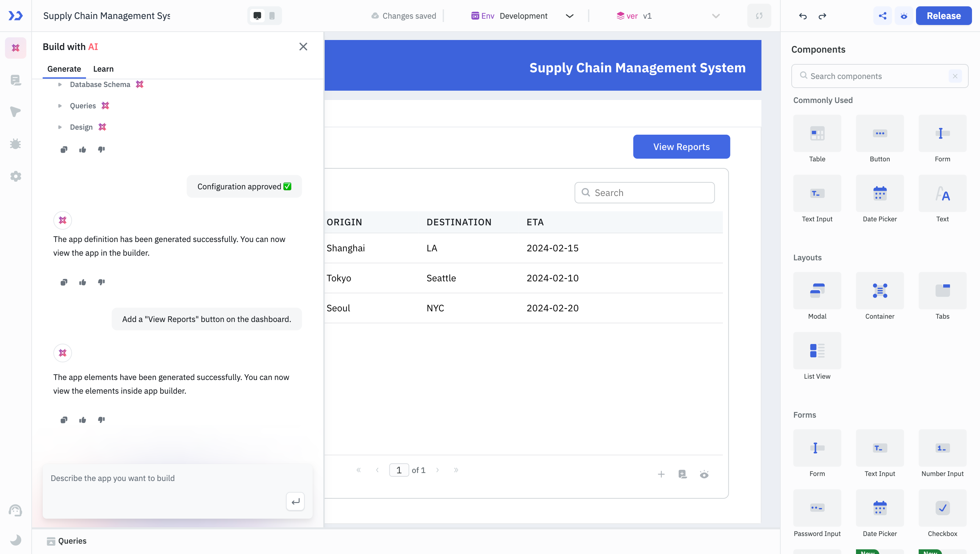Click the refresh/sync icon top right
This screenshot has height=554, width=980.
tap(759, 15)
